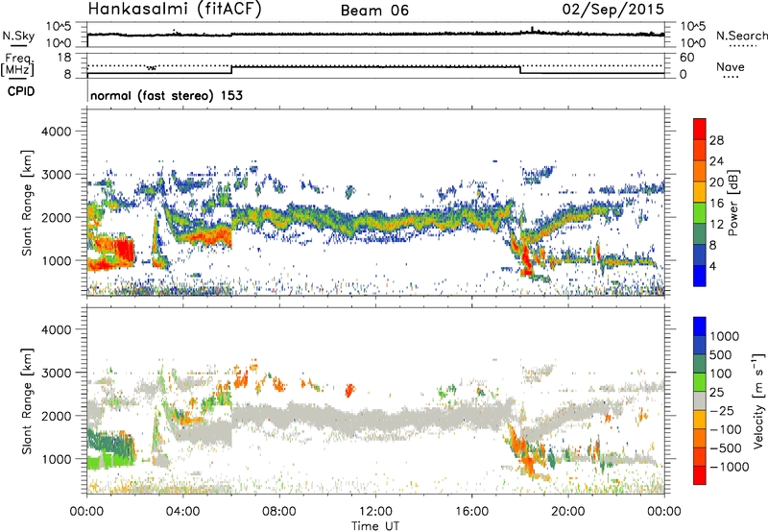Click the Time UT axis label
Image resolution: width=768 pixels, height=532 pixels.
[375, 526]
